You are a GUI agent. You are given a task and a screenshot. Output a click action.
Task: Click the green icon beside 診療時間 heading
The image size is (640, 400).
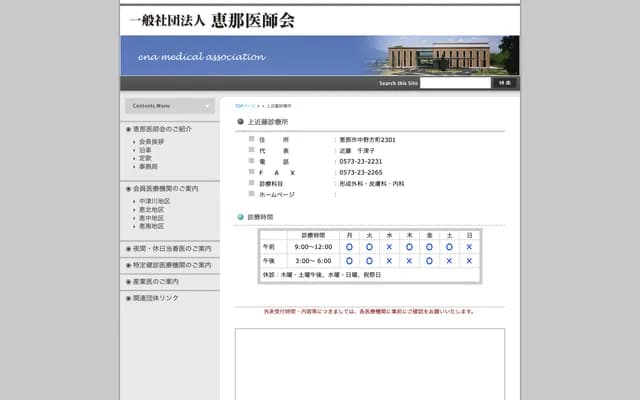point(240,217)
